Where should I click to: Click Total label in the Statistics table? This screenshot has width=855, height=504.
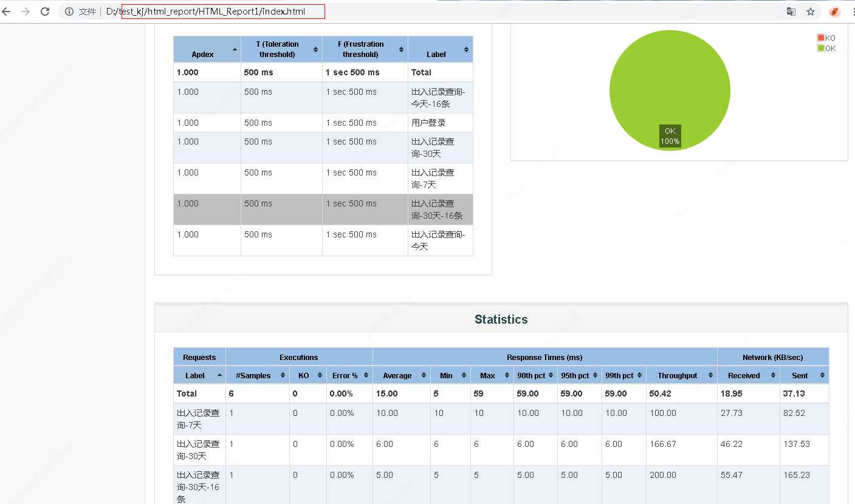(x=187, y=393)
